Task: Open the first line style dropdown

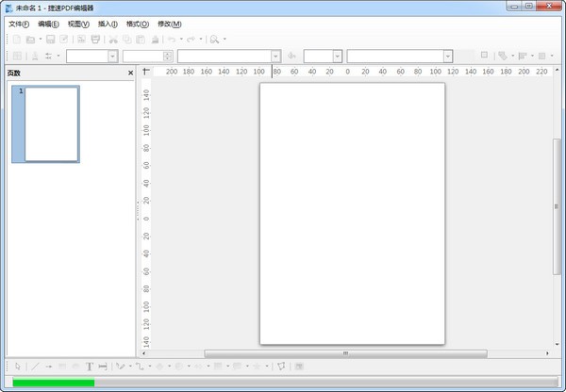Action: point(112,57)
